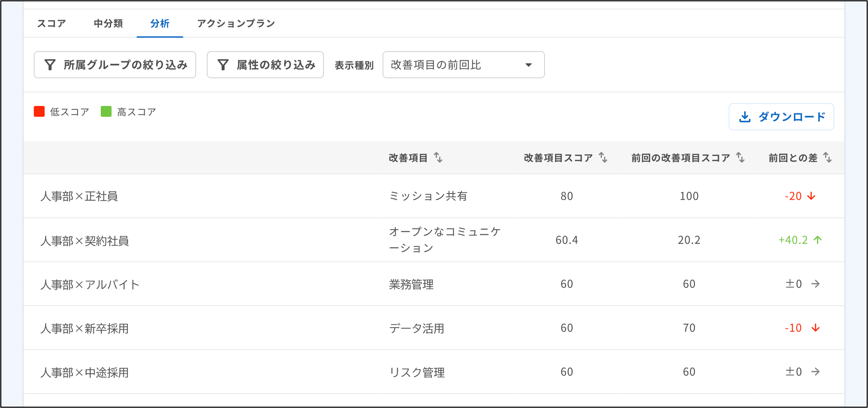Click the ダウンロード button
Viewport: 868px width, 408px height.
coord(781,117)
